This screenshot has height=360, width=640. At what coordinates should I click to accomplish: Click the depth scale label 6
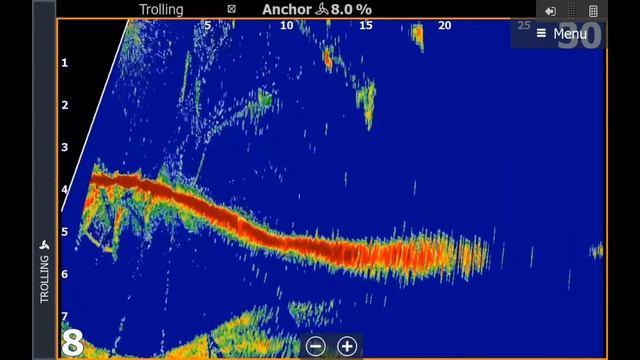click(x=64, y=274)
